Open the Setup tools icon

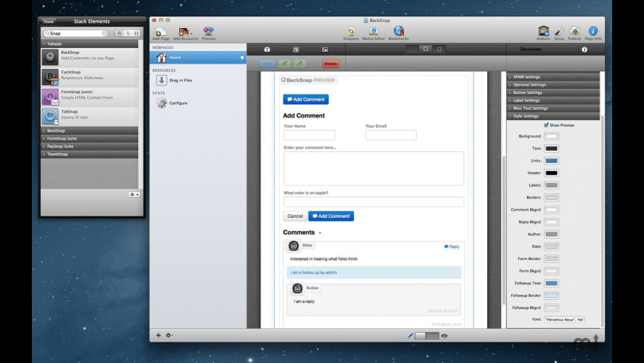[x=559, y=31]
